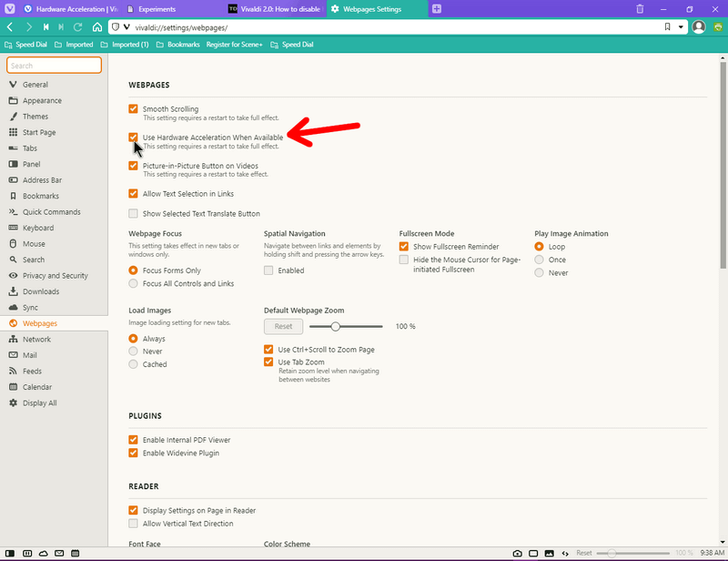The image size is (728, 561).
Task: Toggle the Smooth Scrolling checkbox
Action: pyautogui.click(x=133, y=108)
